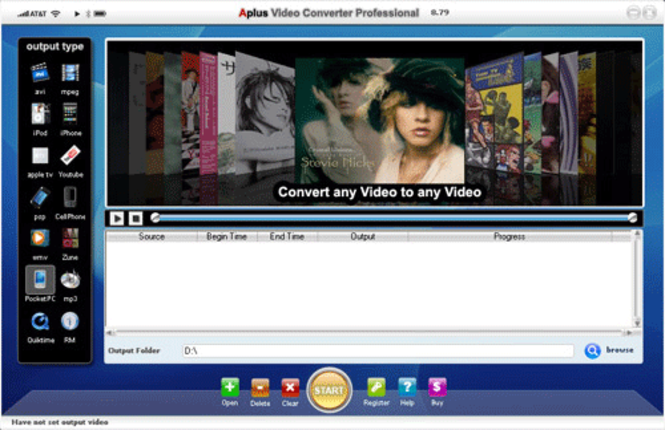This screenshot has width=665, height=430.
Task: Click the Buy icon
Action: click(437, 387)
